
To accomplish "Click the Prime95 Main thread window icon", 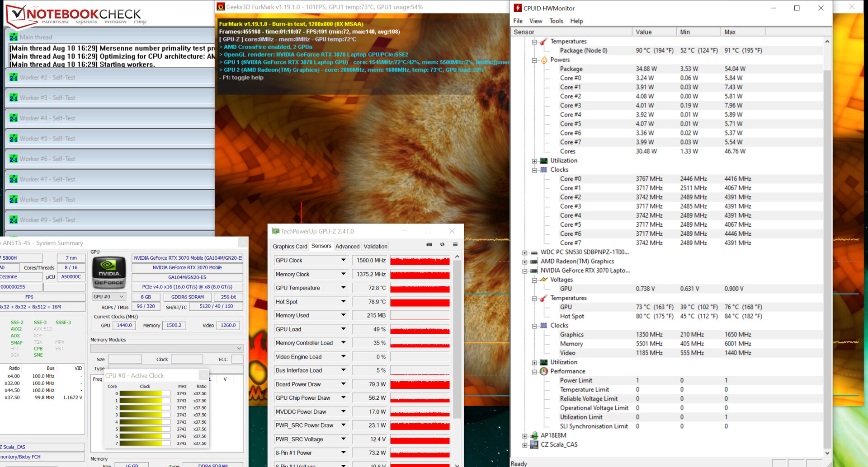I will [14, 37].
